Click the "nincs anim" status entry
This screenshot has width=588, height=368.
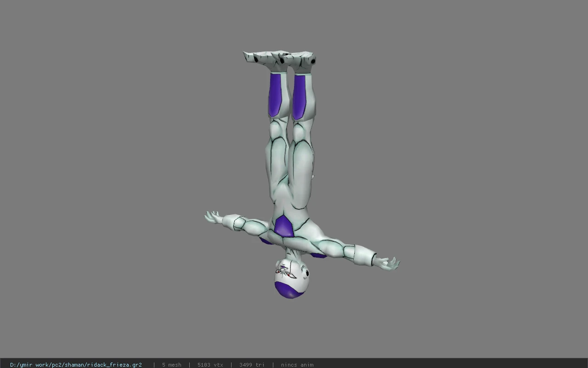[x=297, y=365]
